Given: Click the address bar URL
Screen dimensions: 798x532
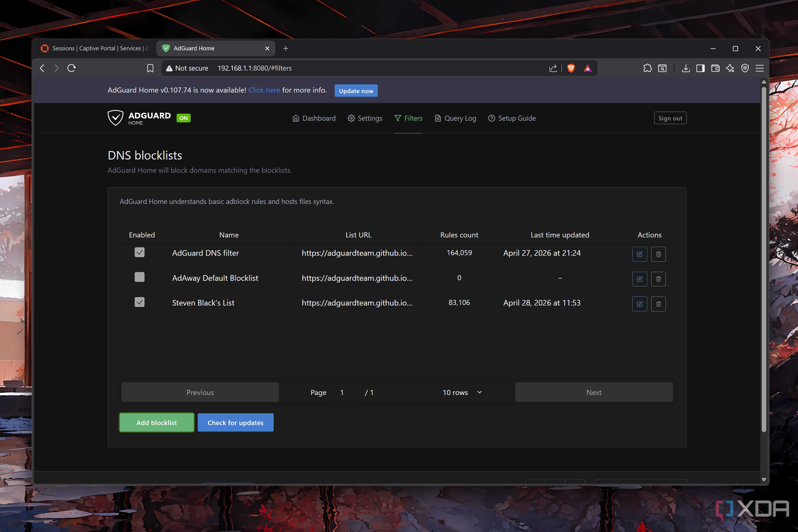Looking at the screenshot, I should click(254, 68).
